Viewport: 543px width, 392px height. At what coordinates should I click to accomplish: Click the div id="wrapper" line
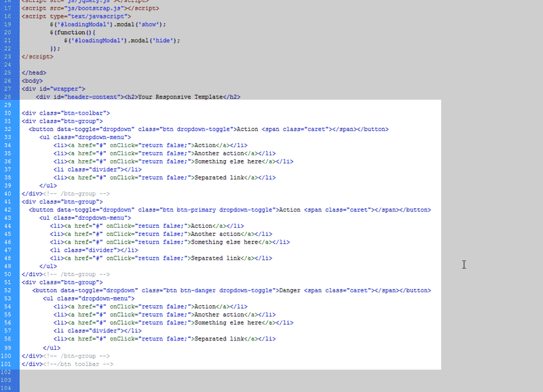coord(53,89)
